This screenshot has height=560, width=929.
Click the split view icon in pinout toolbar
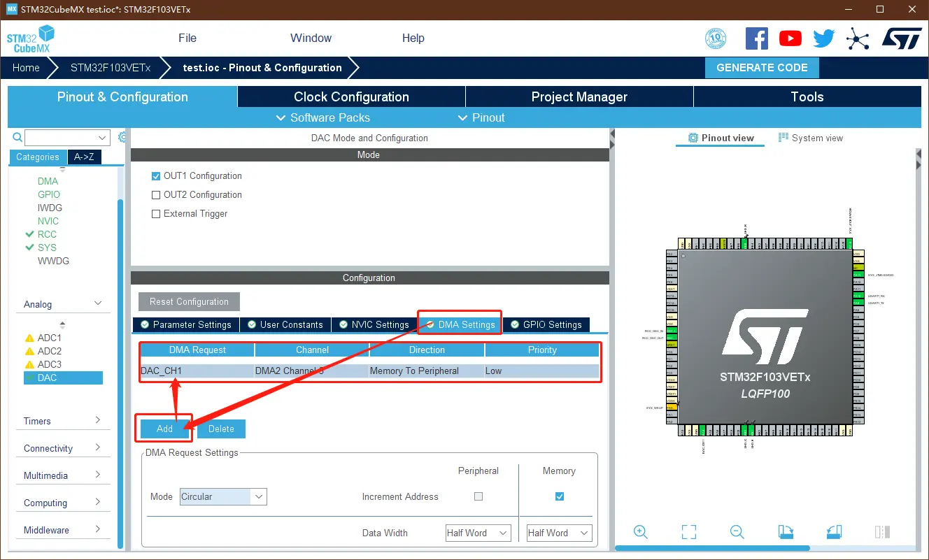[881, 532]
